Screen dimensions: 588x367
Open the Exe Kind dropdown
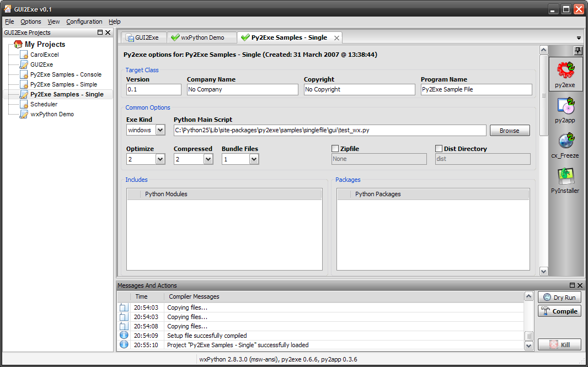[x=160, y=131]
